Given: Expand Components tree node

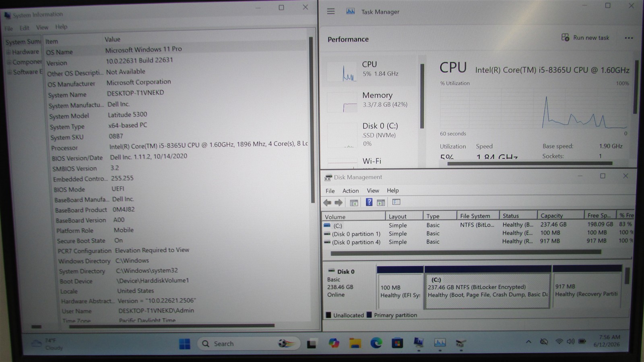Looking at the screenshot, I should coord(9,62).
